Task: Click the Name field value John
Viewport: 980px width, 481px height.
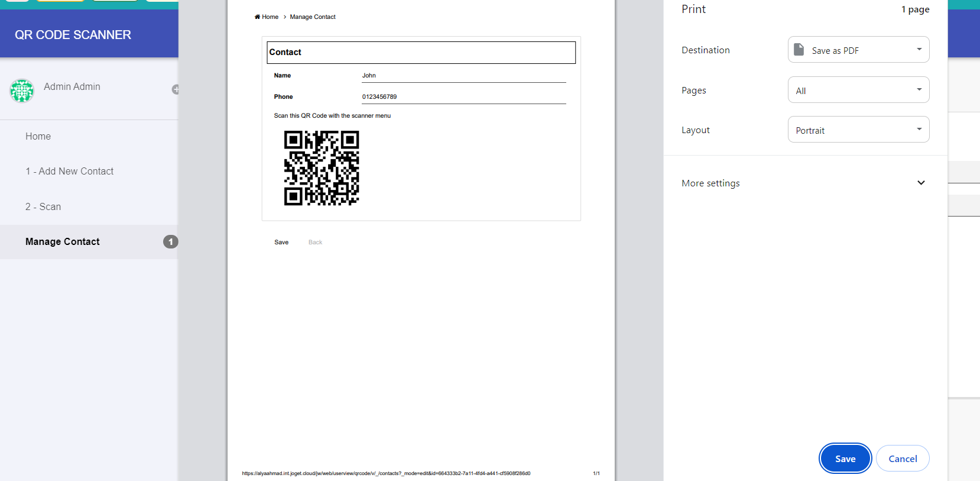Action: click(x=369, y=75)
